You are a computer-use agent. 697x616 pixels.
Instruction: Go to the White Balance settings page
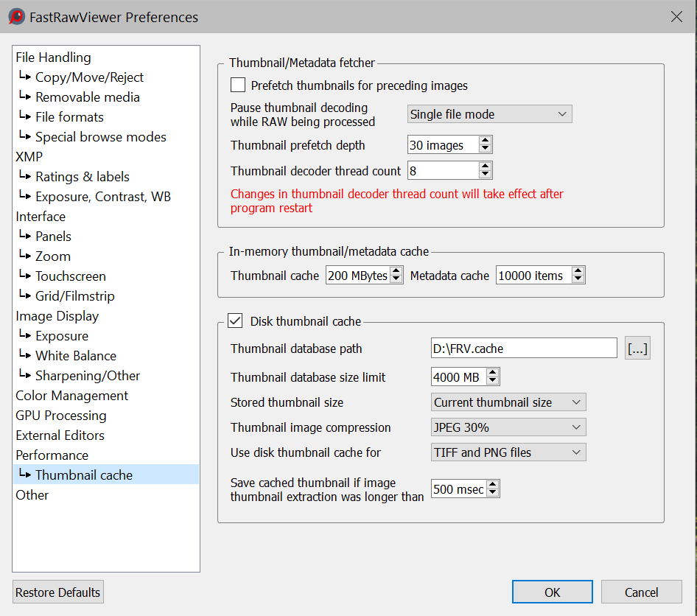[75, 356]
